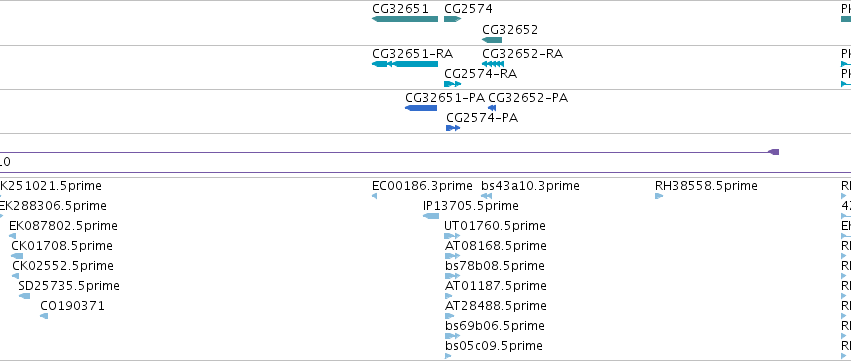
Task: Select the CK01708.5prime EST bar
Action: [x=17, y=256]
